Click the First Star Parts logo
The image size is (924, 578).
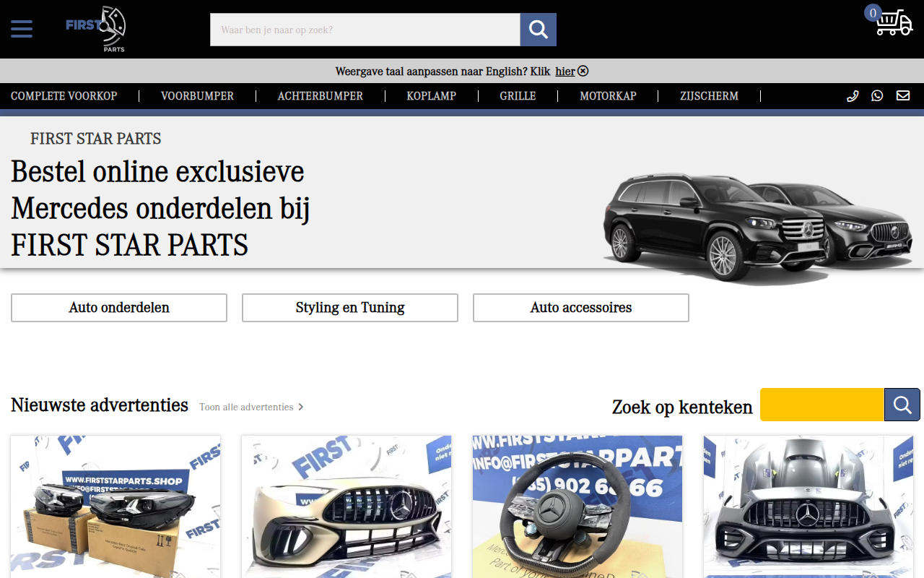pos(96,29)
